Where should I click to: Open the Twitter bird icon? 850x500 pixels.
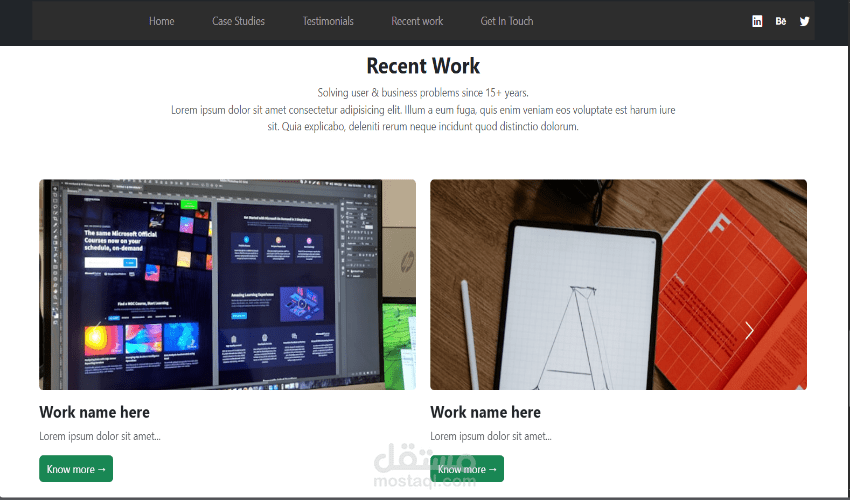(804, 21)
